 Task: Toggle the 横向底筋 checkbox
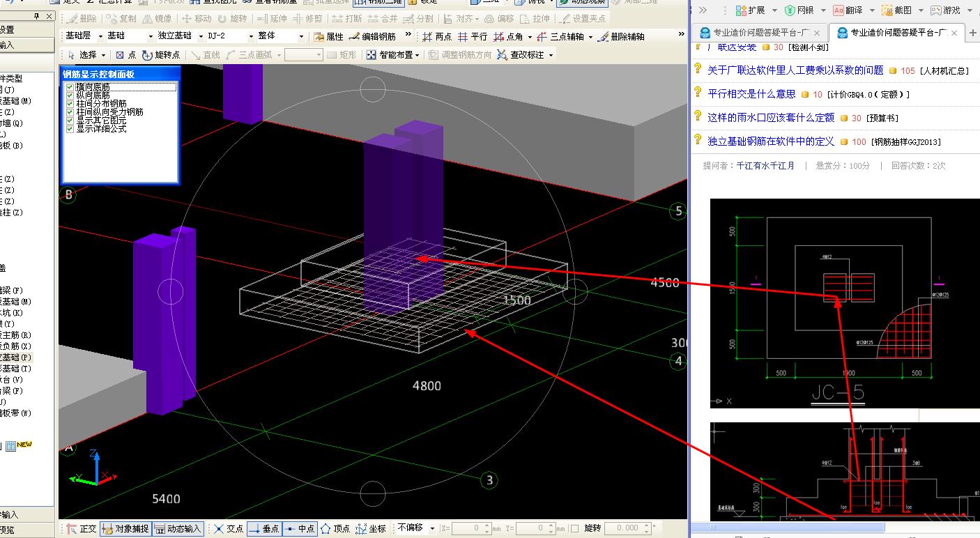click(70, 87)
